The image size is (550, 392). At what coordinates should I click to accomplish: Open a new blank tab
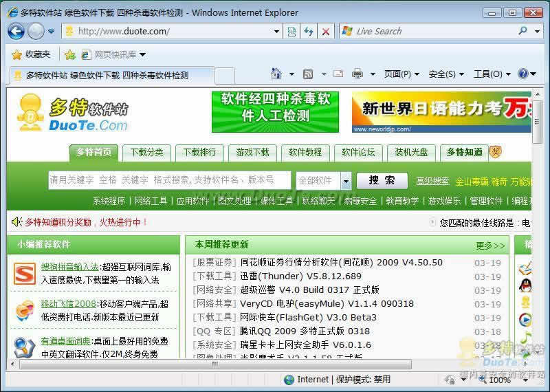coord(225,75)
